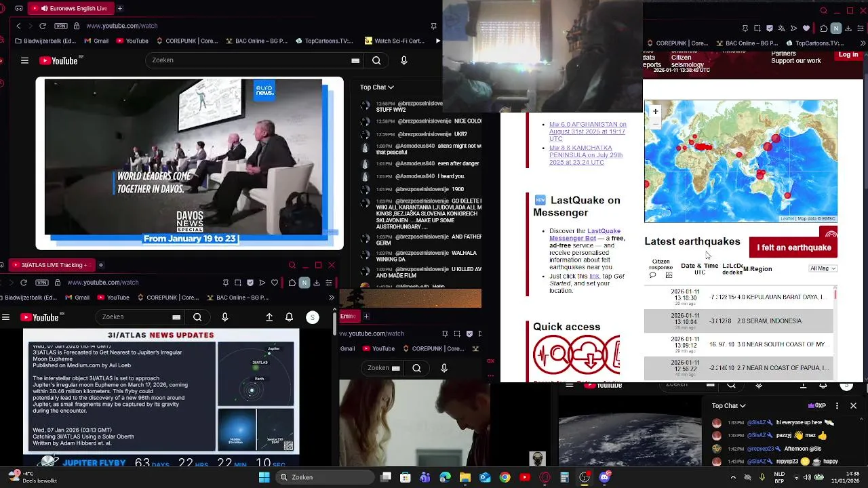This screenshot has width=868, height=488.
Task: Open COREPUNK bookmark in Euronews window
Action: [x=186, y=41]
